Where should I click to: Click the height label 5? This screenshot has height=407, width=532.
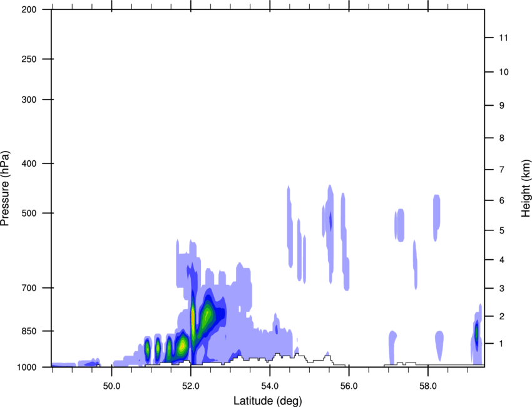point(502,230)
